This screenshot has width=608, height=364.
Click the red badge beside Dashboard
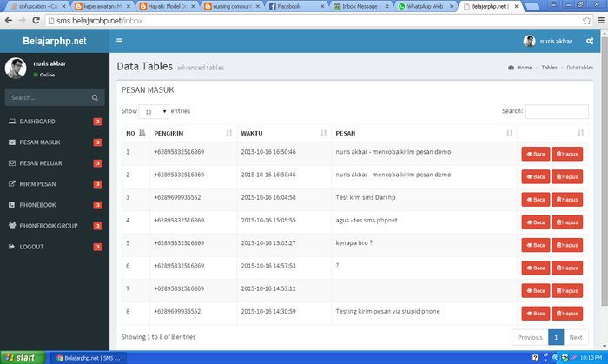(x=97, y=122)
